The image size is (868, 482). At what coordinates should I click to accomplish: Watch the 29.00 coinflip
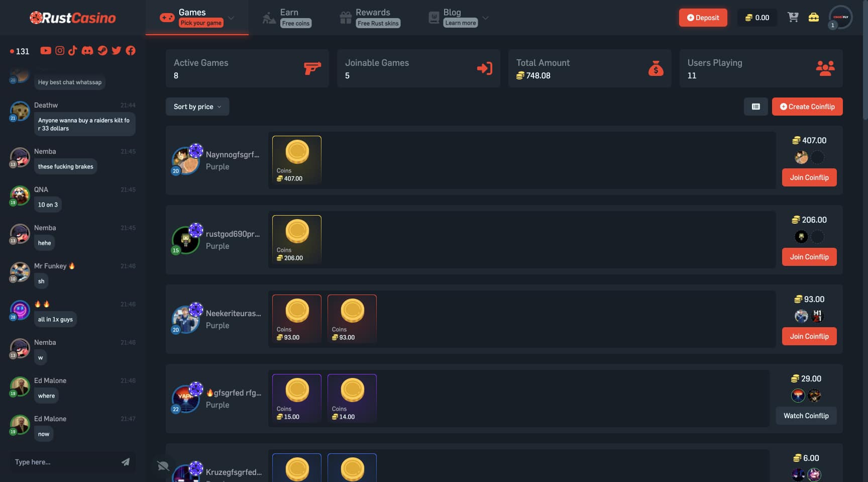[806, 416]
